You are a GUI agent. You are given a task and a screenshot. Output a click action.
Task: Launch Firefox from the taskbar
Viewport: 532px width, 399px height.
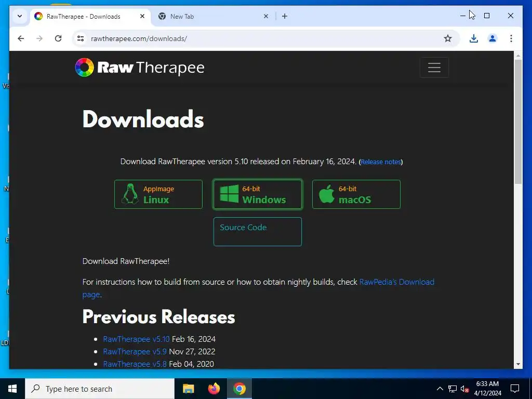tap(214, 389)
